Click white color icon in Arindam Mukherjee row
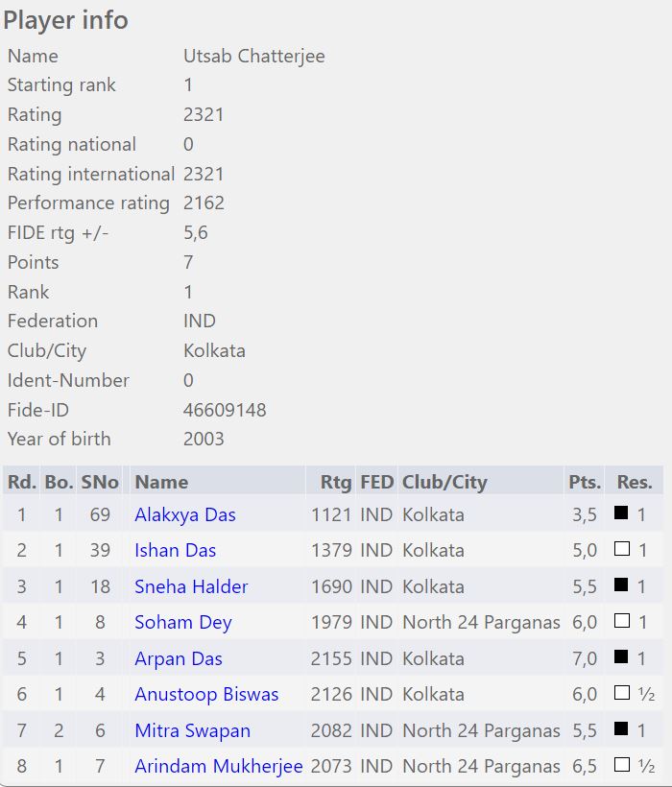The height and width of the screenshot is (787, 672). pos(621,766)
